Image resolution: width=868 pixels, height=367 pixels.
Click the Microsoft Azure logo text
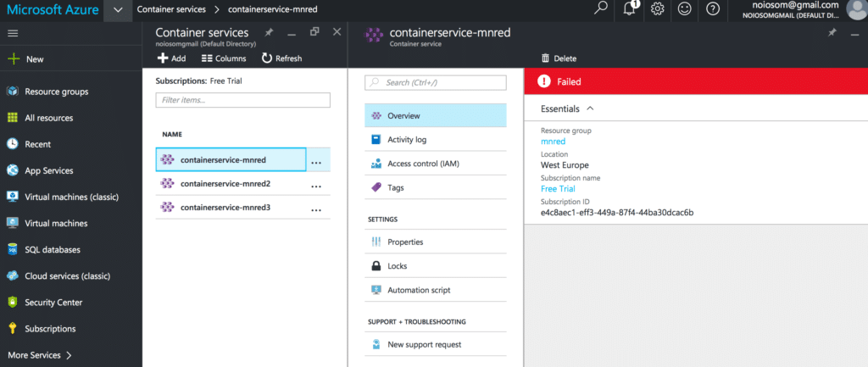coord(53,9)
